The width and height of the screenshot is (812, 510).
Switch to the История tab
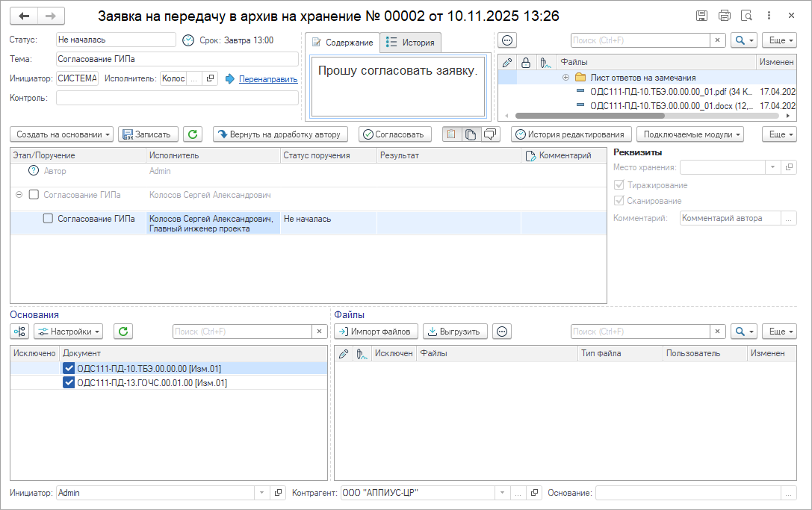[x=410, y=43]
